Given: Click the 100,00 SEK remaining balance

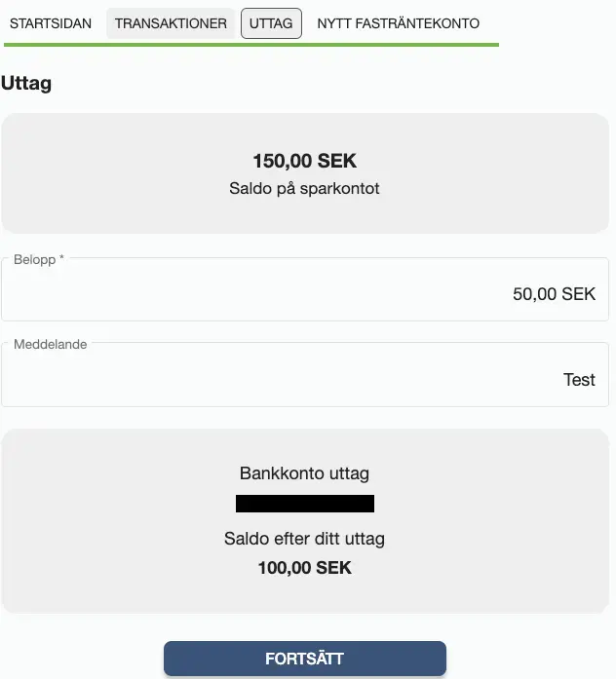Looking at the screenshot, I should 304,567.
